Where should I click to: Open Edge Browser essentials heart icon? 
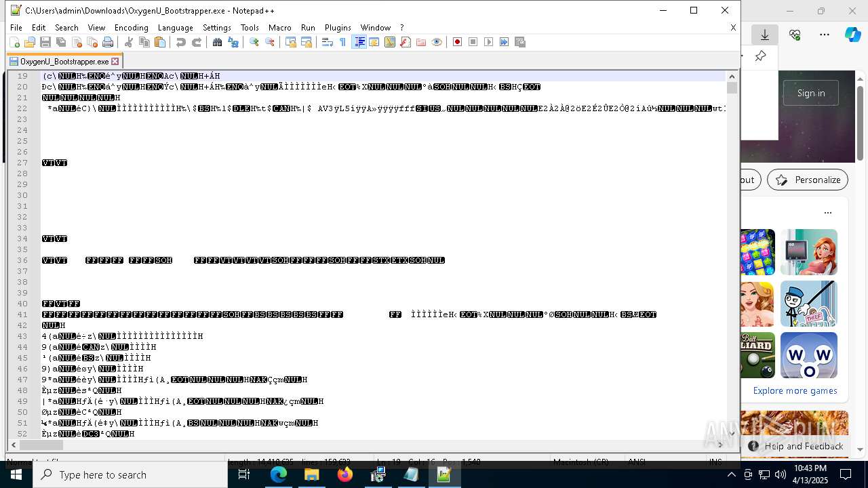[795, 35]
